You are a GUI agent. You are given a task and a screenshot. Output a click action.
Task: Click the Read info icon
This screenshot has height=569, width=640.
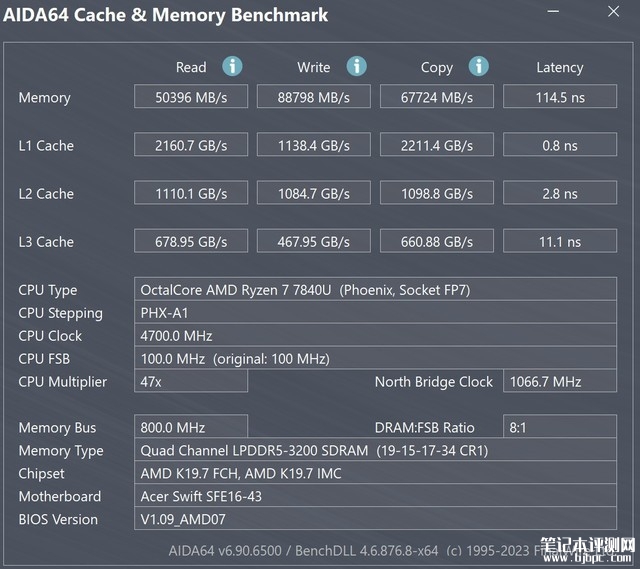pos(232,66)
